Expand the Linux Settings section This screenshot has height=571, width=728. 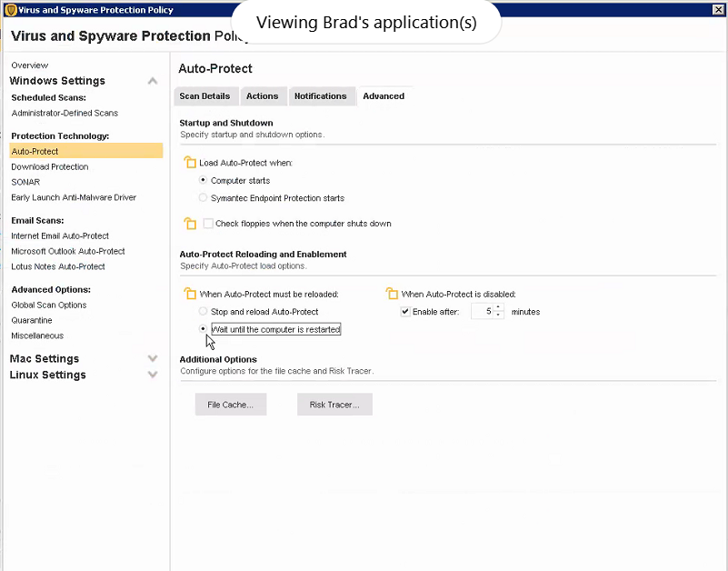pyautogui.click(x=153, y=375)
